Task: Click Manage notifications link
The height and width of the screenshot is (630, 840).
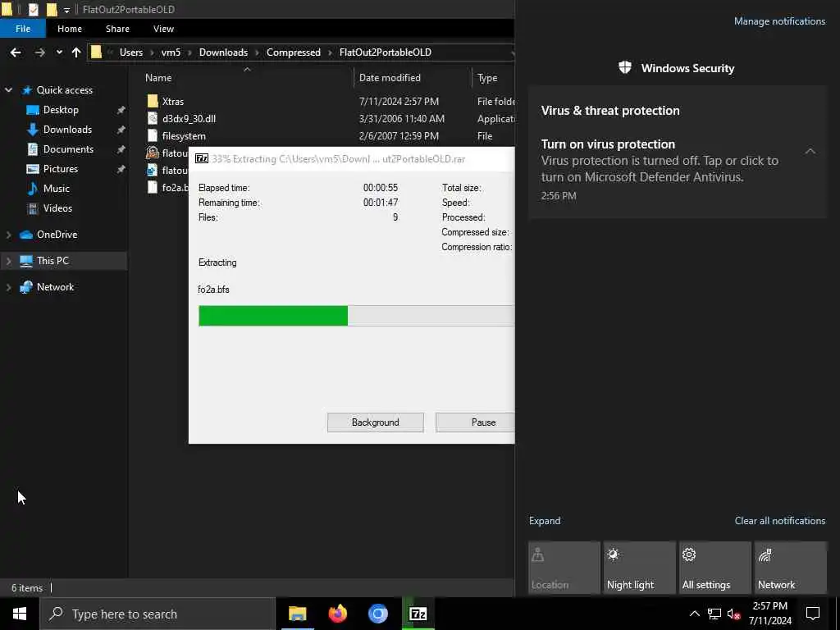Action: [x=779, y=21]
